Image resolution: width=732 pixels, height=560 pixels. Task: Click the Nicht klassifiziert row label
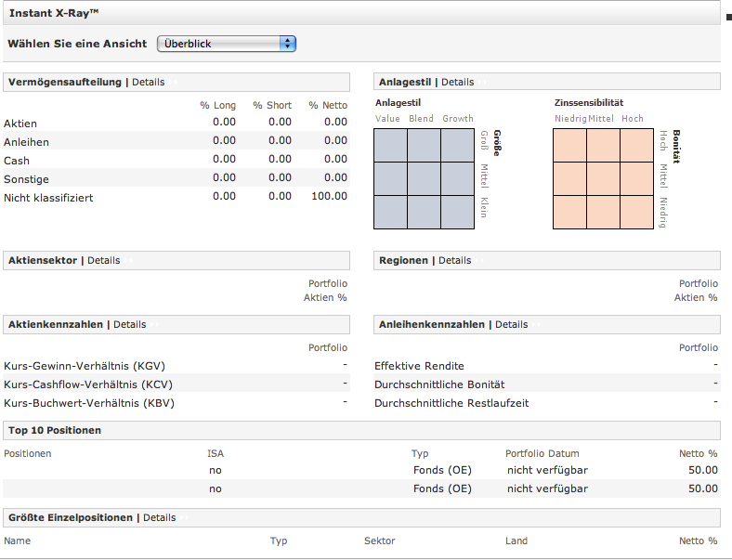point(48,198)
